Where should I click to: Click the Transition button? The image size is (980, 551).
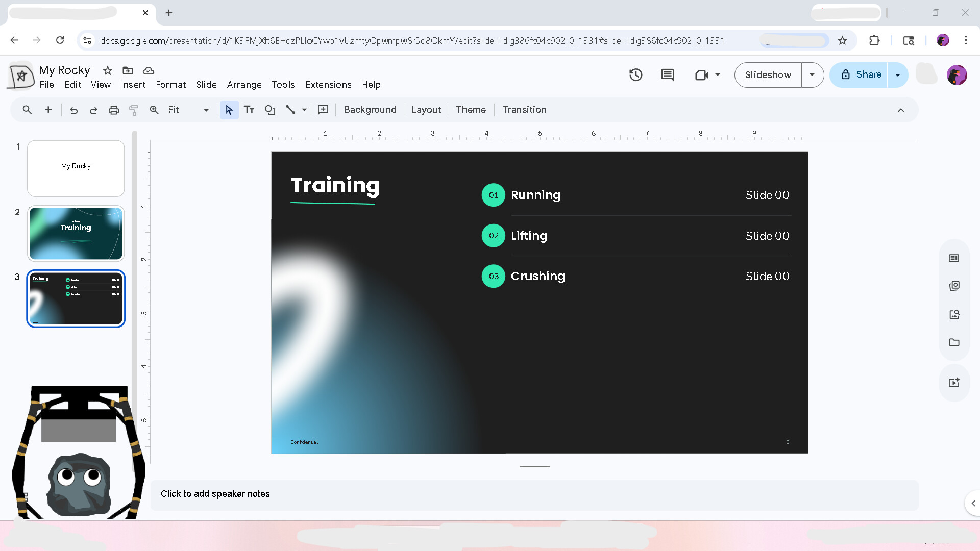pos(524,110)
